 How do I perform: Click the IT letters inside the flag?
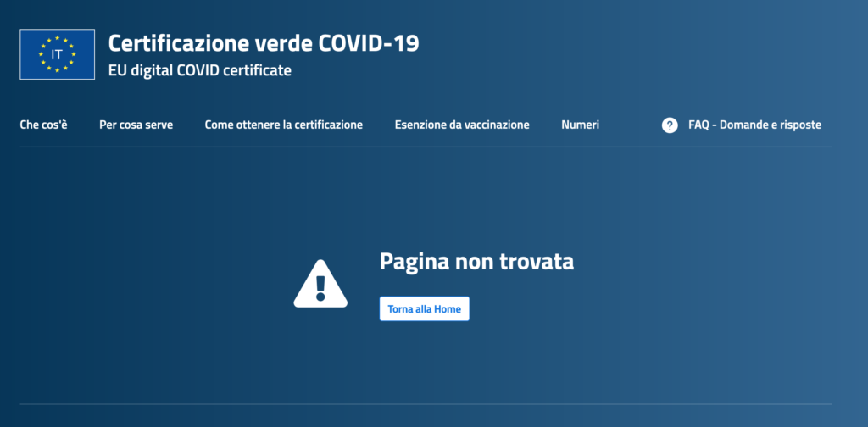57,55
